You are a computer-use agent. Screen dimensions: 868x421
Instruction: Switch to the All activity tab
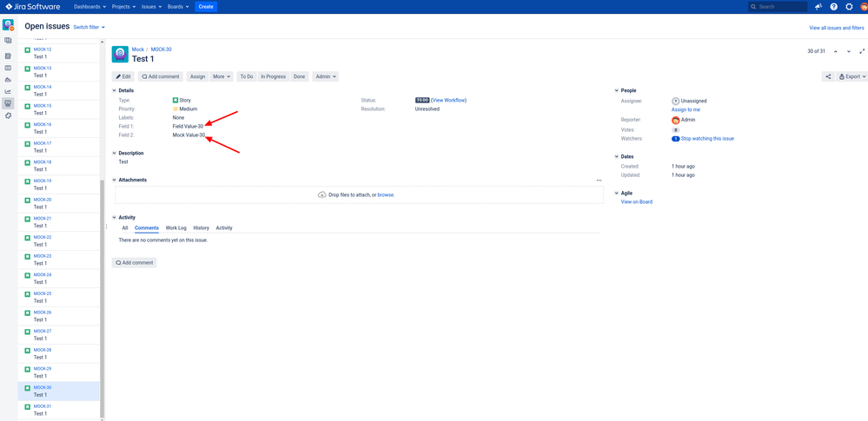tap(125, 228)
